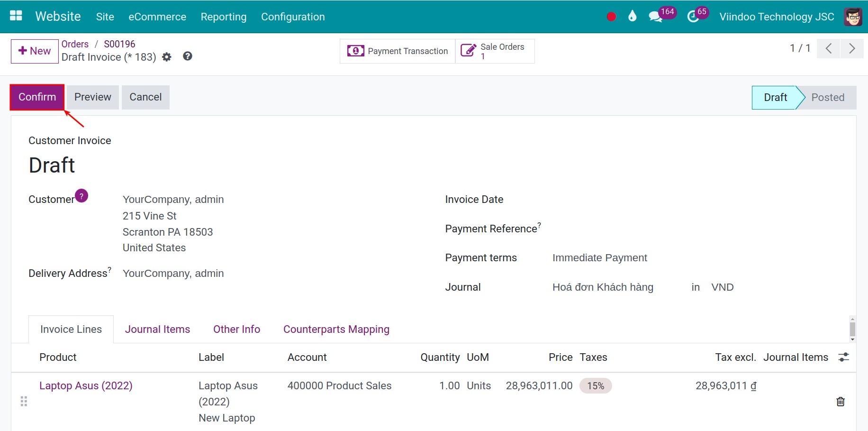The width and height of the screenshot is (868, 431).
Task: Open the Reporting menu
Action: (224, 17)
